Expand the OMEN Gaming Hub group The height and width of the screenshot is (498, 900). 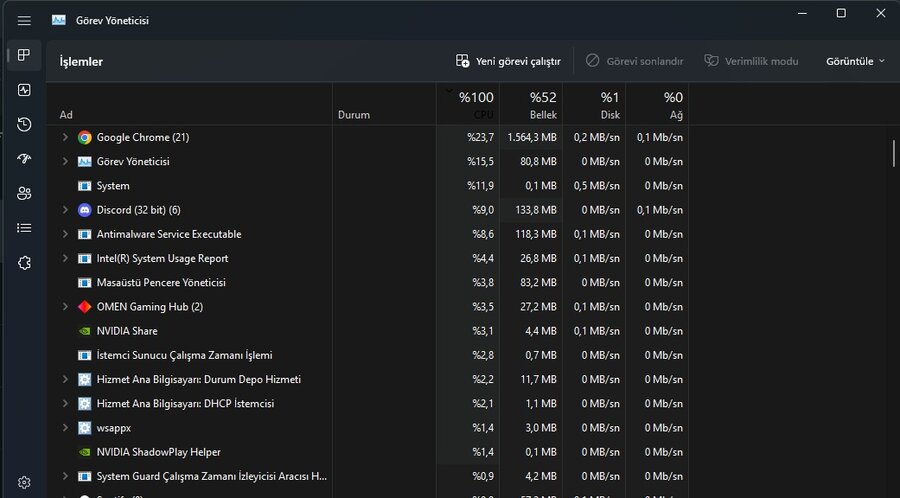click(x=65, y=307)
